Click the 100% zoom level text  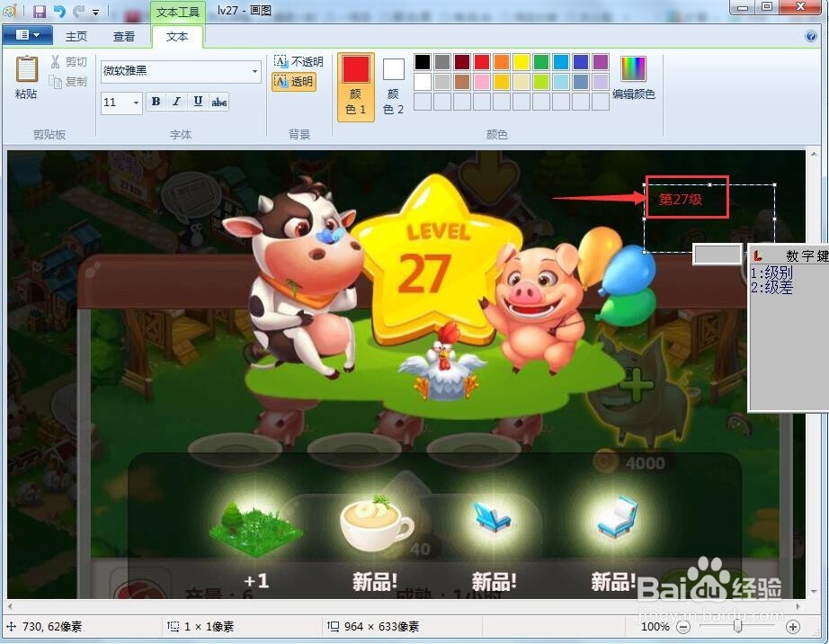tap(655, 627)
